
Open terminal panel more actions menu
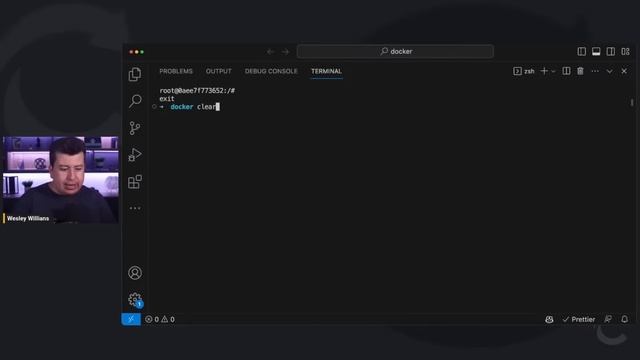coord(595,71)
